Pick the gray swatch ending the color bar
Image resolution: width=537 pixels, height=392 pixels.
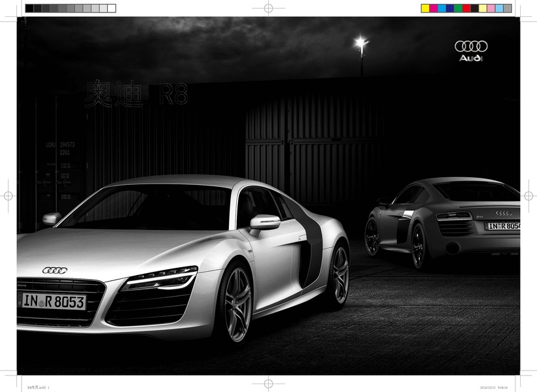click(508, 8)
